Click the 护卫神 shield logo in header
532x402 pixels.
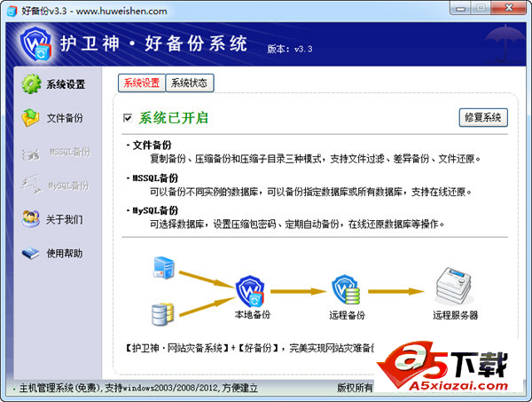click(x=35, y=44)
